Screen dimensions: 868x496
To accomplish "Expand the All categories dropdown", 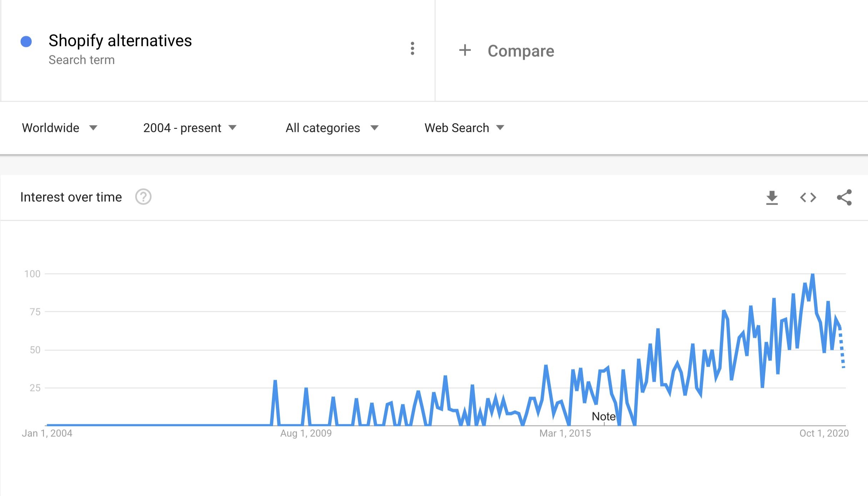I will point(332,128).
